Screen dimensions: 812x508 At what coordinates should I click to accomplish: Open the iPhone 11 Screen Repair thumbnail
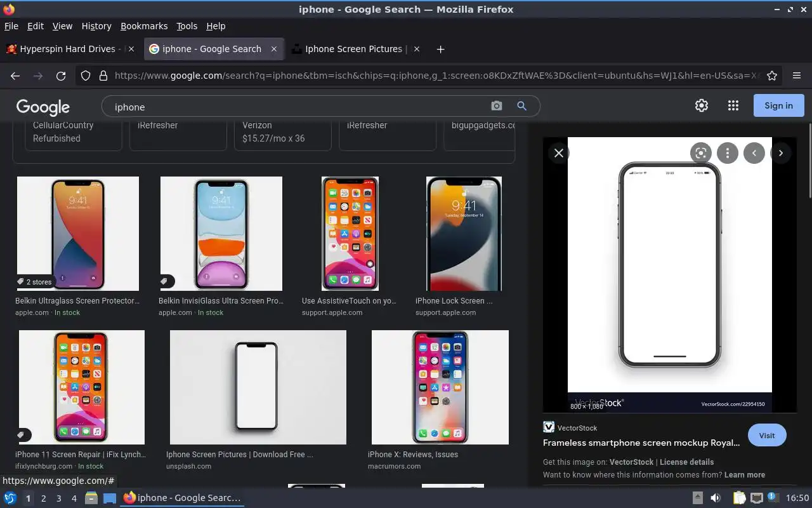pyautogui.click(x=82, y=387)
